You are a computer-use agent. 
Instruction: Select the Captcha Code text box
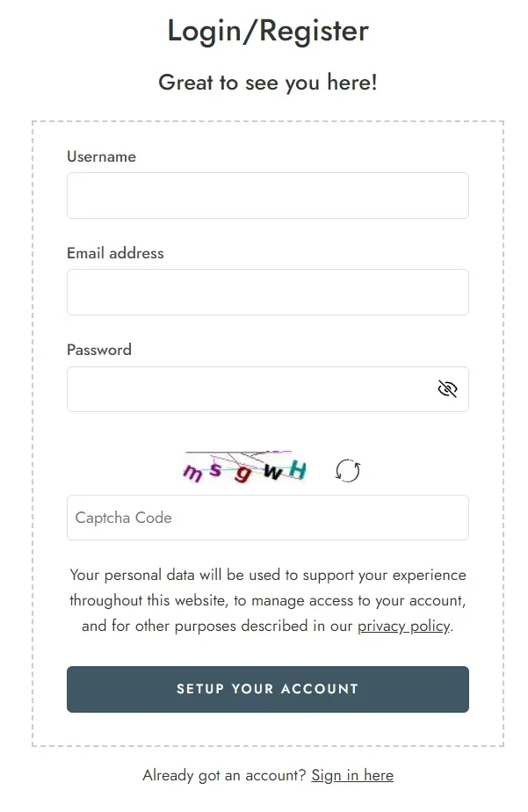pos(268,518)
